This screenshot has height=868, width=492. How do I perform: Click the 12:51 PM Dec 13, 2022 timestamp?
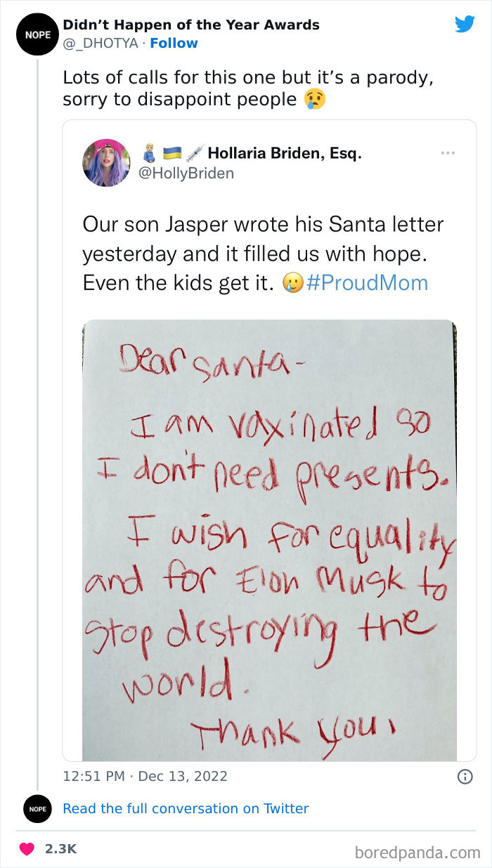tap(145, 776)
